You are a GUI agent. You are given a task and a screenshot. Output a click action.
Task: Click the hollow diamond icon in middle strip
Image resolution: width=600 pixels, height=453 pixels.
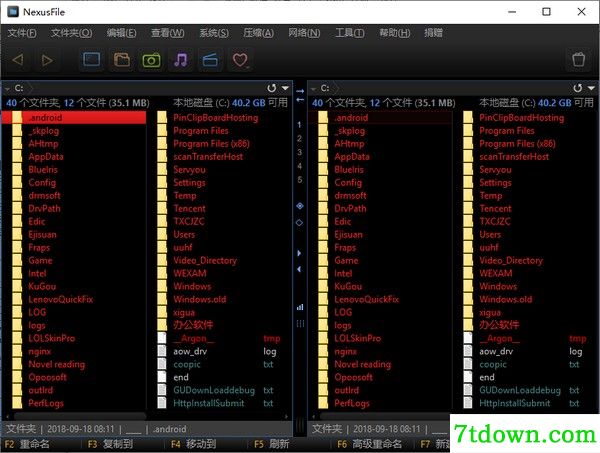tap(300, 222)
